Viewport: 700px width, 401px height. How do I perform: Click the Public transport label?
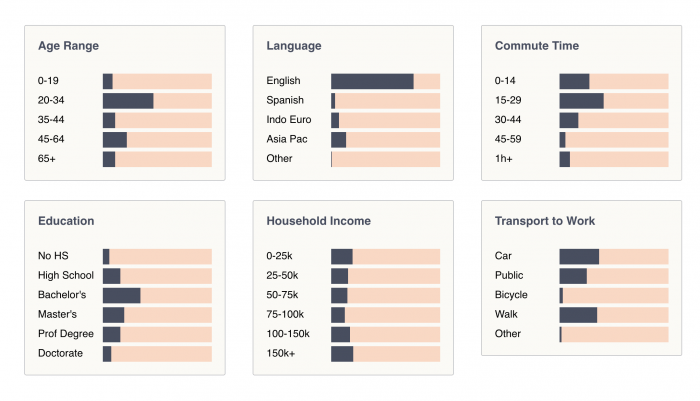(509, 276)
